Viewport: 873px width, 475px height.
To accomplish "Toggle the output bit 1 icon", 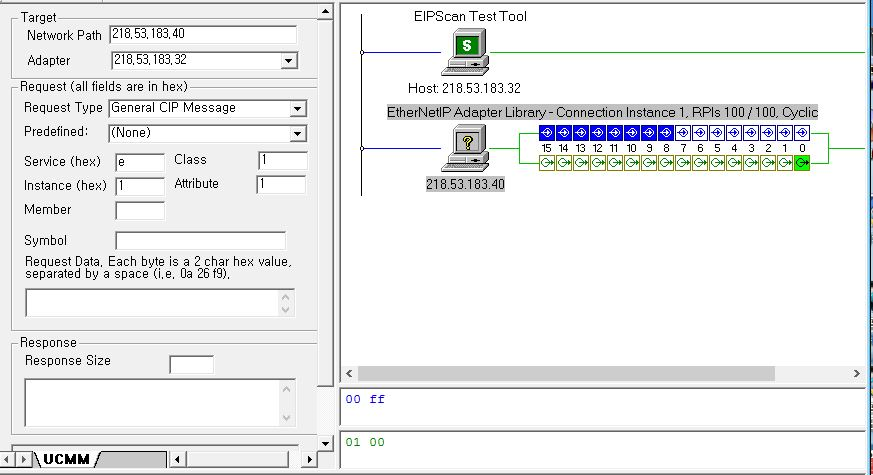I will 785,163.
